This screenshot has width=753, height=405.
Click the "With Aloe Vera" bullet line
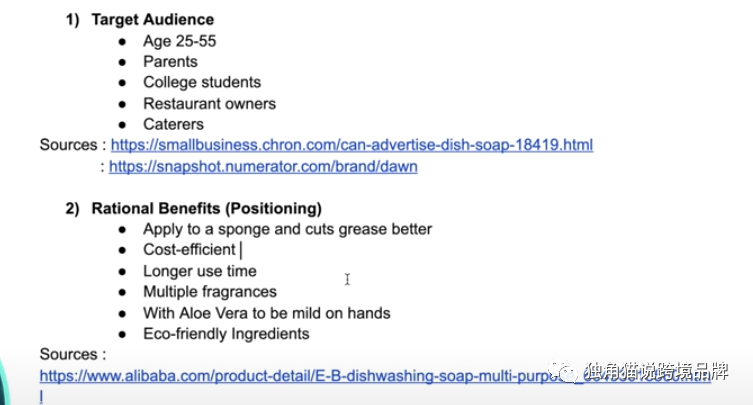pos(266,313)
